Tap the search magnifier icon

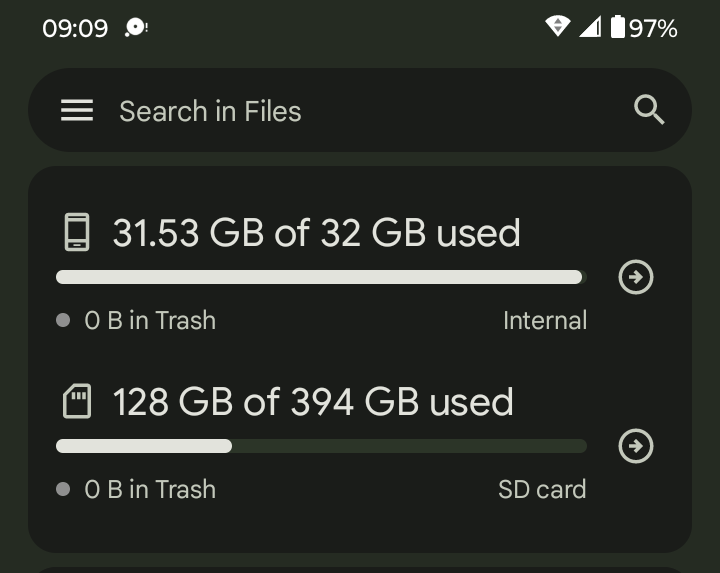click(649, 111)
